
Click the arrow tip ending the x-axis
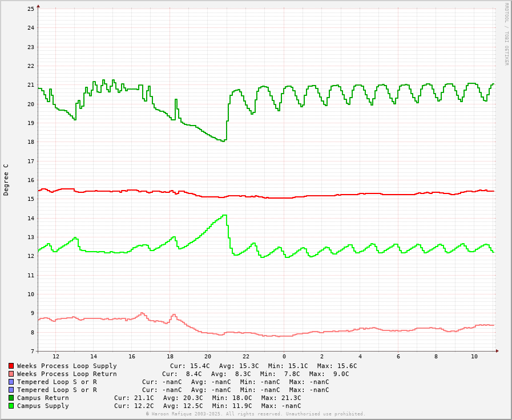pyautogui.click(x=497, y=351)
